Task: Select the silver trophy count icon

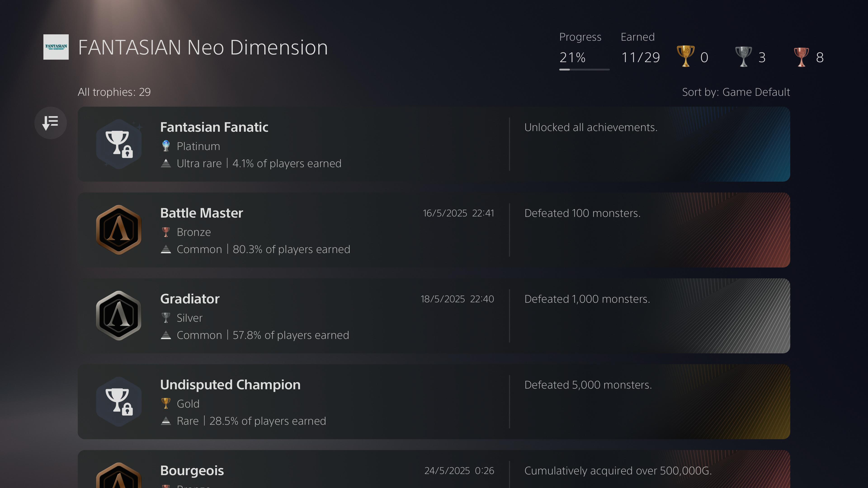Action: (x=743, y=56)
